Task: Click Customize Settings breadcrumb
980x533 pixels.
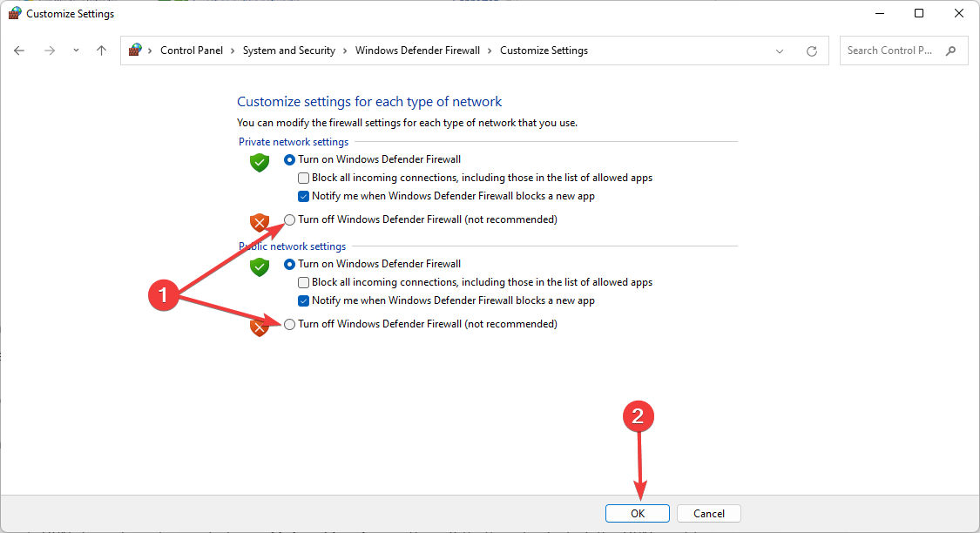Action: pyautogui.click(x=544, y=51)
